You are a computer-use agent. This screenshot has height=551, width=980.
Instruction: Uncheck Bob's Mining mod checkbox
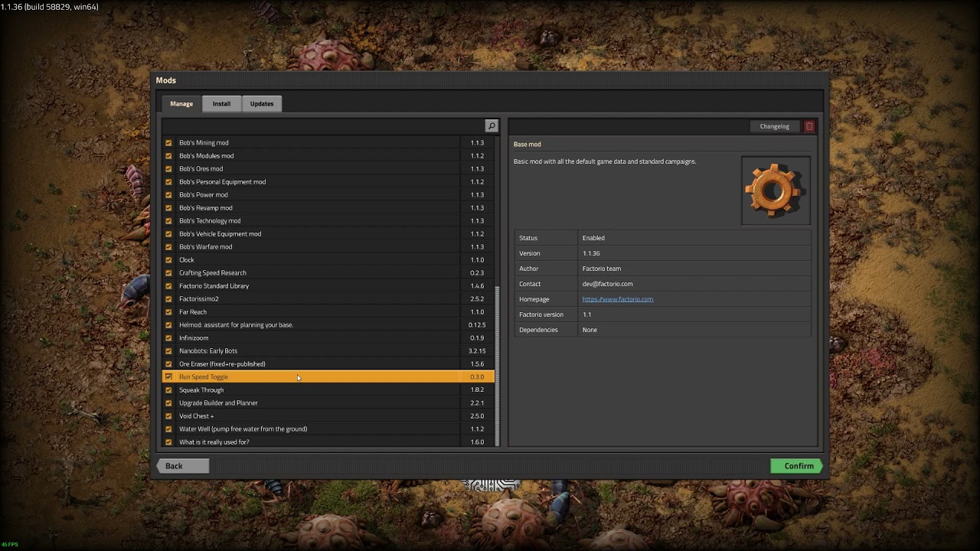168,143
